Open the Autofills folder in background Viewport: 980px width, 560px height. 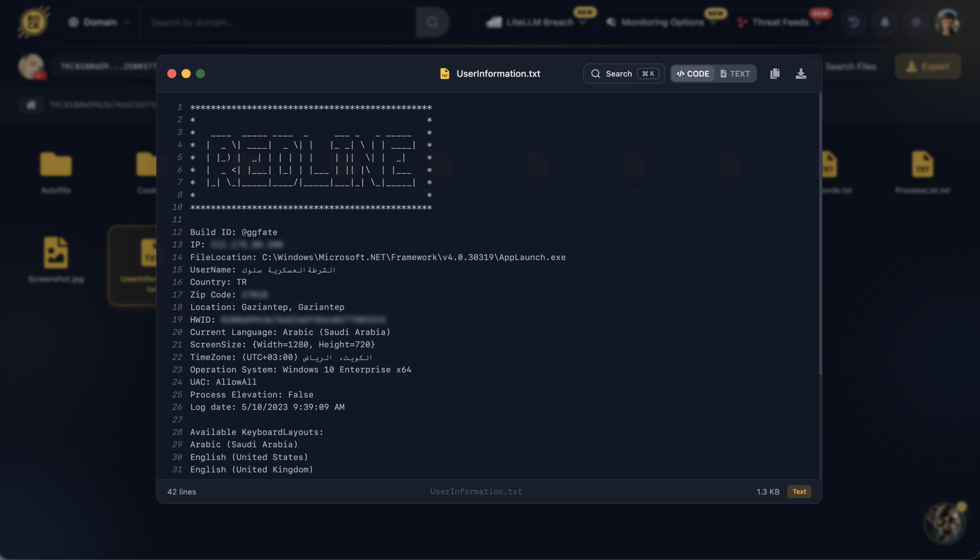(x=56, y=172)
